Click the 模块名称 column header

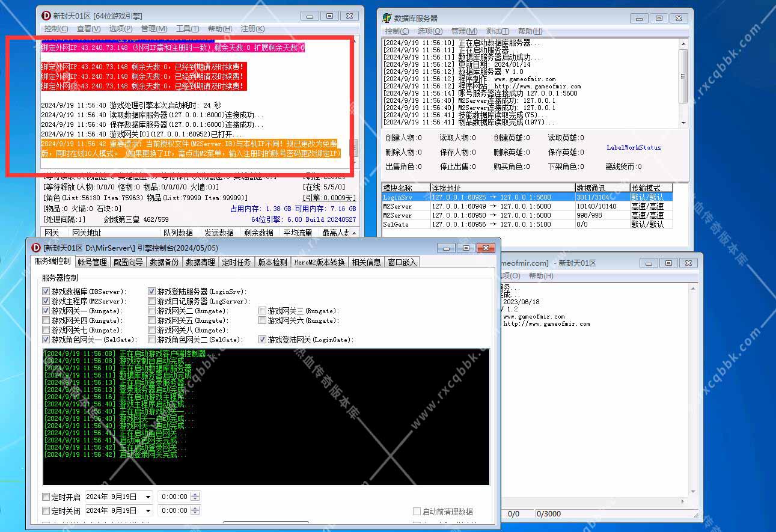coord(406,188)
